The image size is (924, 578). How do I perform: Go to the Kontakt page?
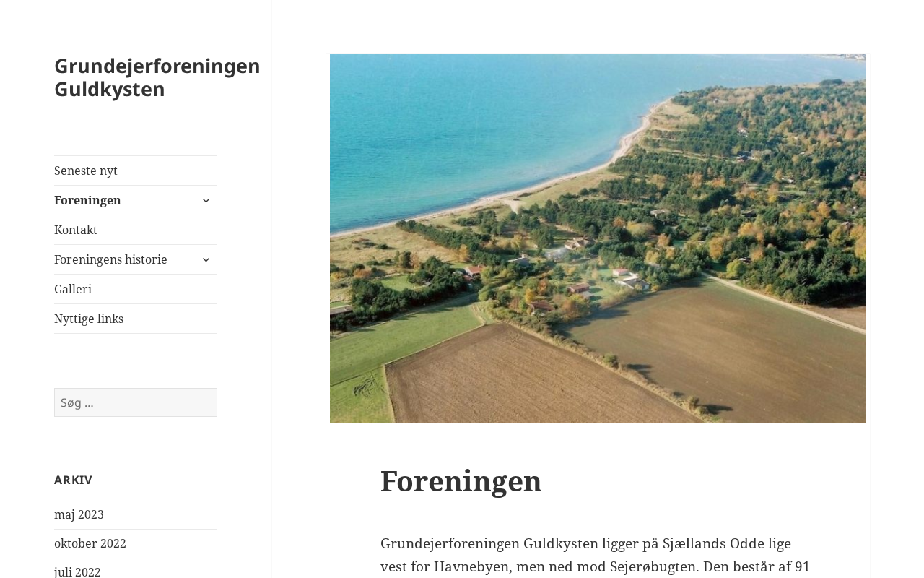click(76, 230)
